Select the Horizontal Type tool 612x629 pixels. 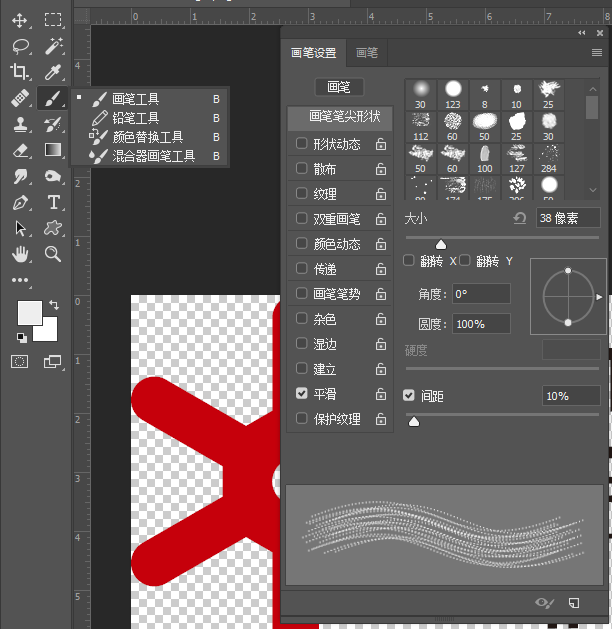point(53,202)
